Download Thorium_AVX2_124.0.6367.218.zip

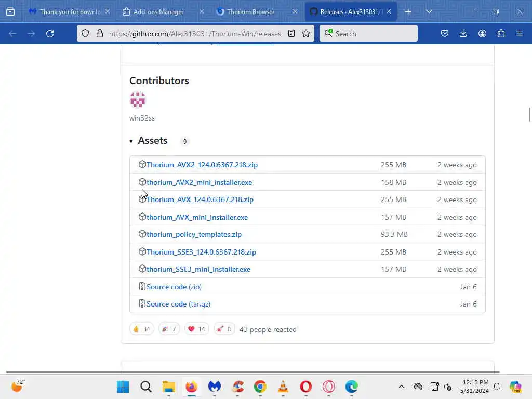click(202, 165)
